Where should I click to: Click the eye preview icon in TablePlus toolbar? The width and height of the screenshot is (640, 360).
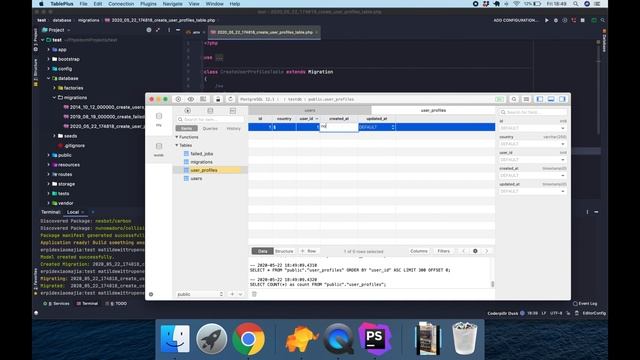pos(191,99)
